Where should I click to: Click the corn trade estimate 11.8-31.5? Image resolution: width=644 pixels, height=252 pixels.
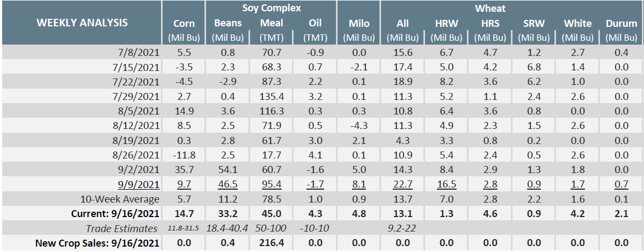coord(184,228)
